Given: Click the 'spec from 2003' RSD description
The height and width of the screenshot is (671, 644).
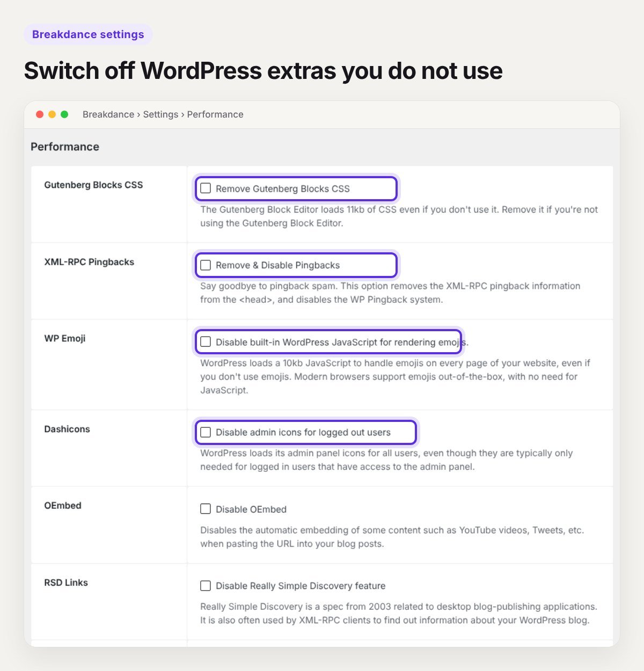Looking at the screenshot, I should 399,613.
